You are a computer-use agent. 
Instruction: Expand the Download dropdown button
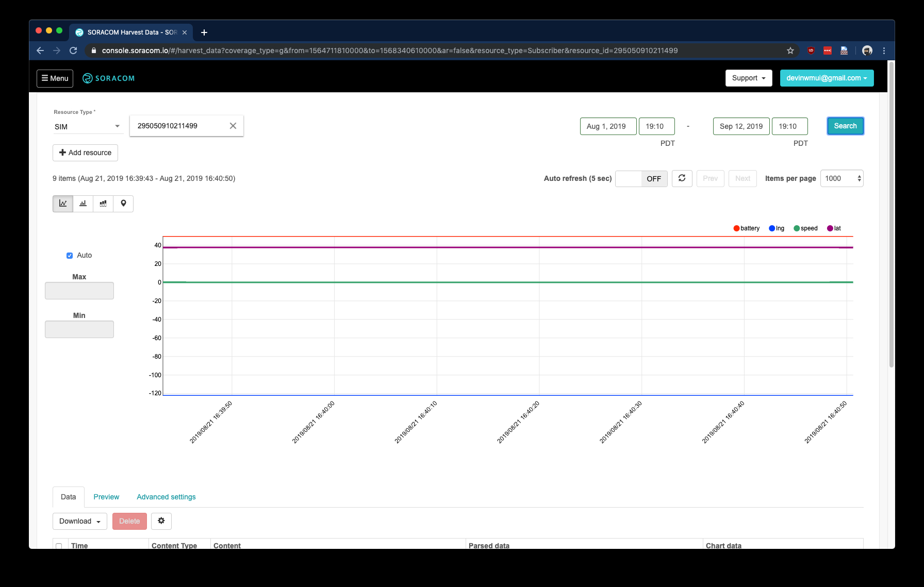[x=80, y=521]
